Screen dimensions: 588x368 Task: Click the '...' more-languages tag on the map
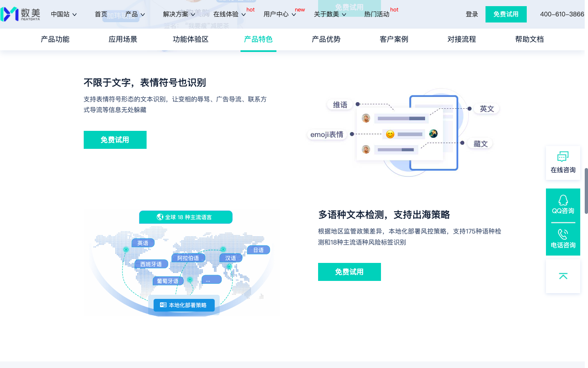212,280
